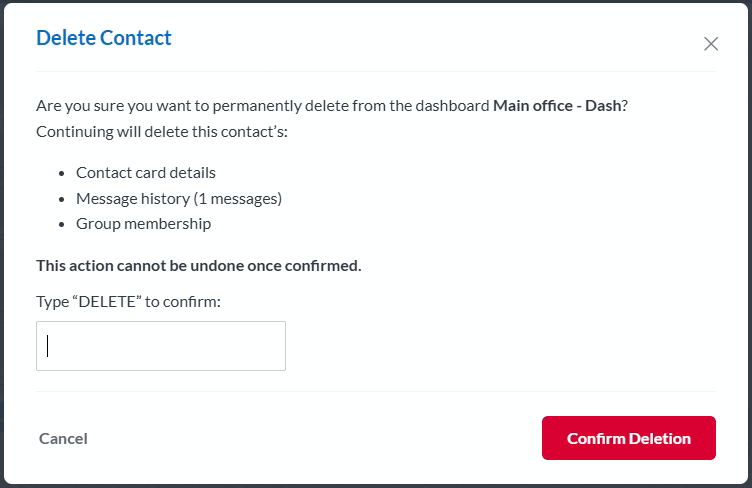752x488 pixels.
Task: Click the bullet before Group membership
Action: coord(62,224)
